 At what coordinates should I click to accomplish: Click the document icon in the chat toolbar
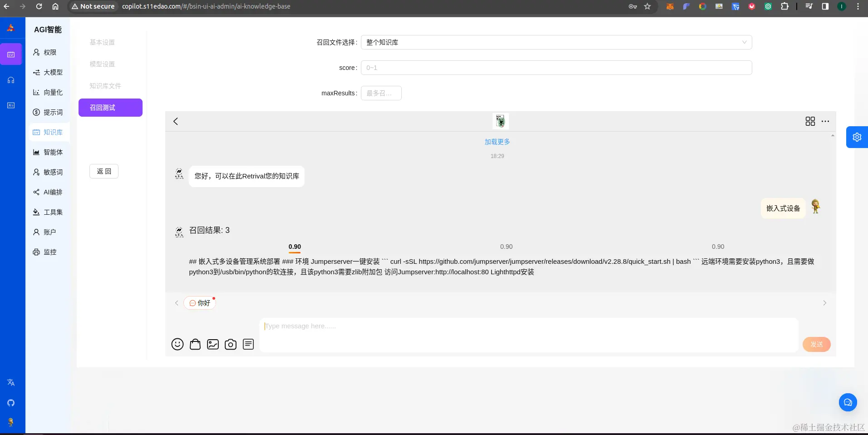click(248, 344)
